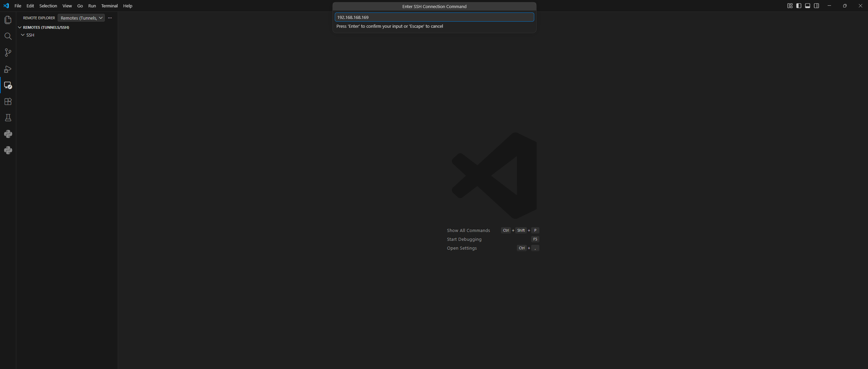This screenshot has width=868, height=369.
Task: Open the Remotes (Tunnels/SSH) dropdown
Action: click(x=81, y=18)
